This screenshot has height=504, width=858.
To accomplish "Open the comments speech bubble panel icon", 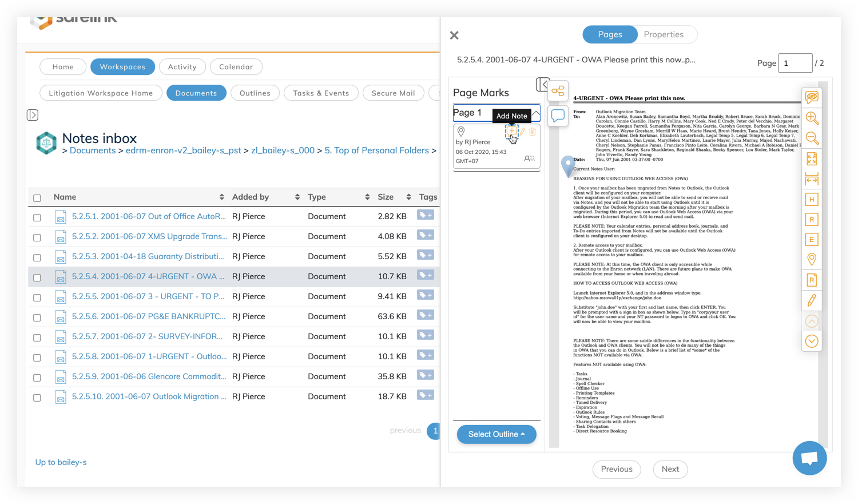I will [x=558, y=116].
